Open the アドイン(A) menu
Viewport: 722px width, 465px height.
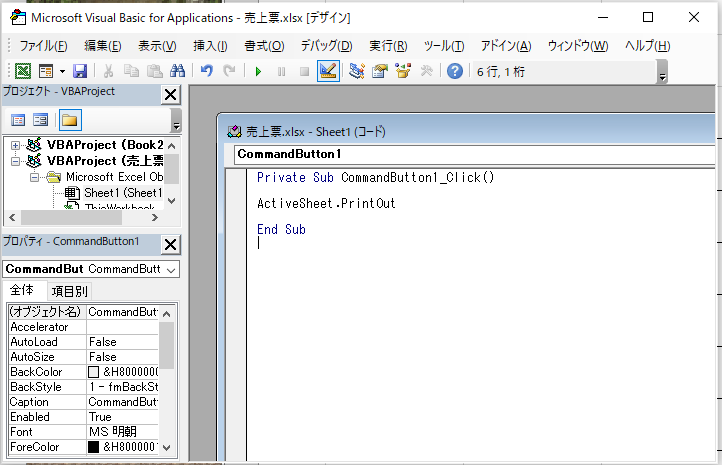tap(506, 46)
